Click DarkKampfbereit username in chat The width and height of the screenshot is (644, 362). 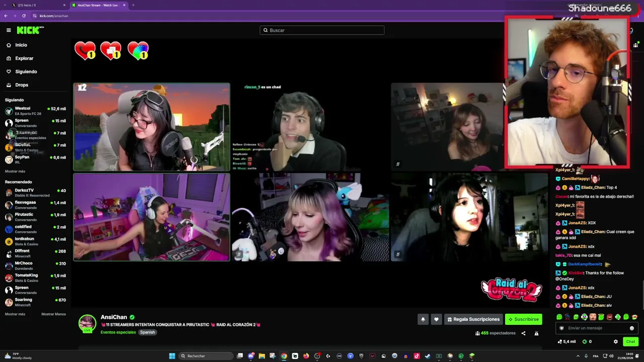[584, 264]
